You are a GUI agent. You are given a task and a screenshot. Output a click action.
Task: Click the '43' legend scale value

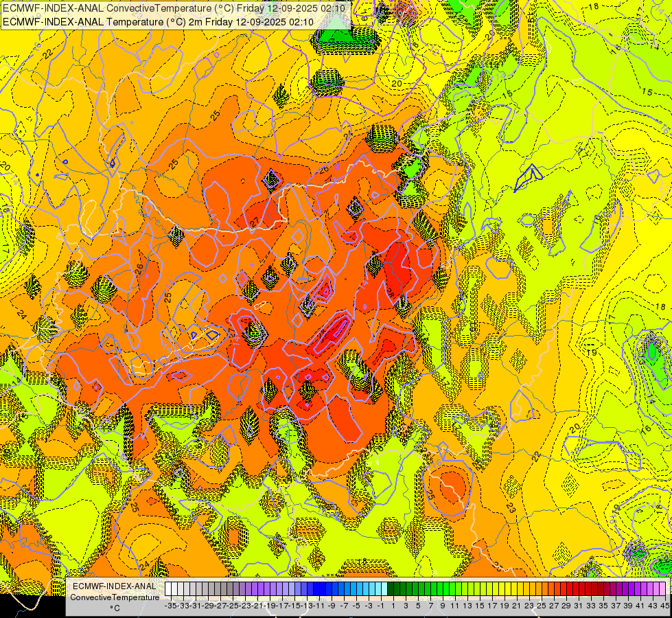653,606
